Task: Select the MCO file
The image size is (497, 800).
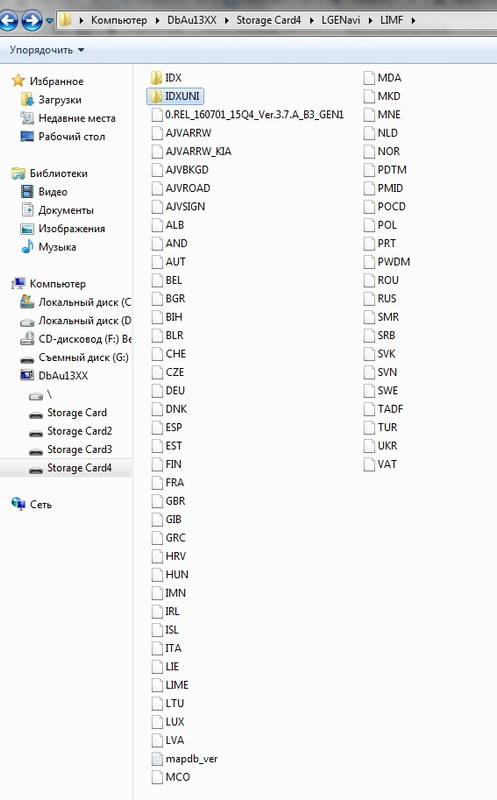Action: 178,777
